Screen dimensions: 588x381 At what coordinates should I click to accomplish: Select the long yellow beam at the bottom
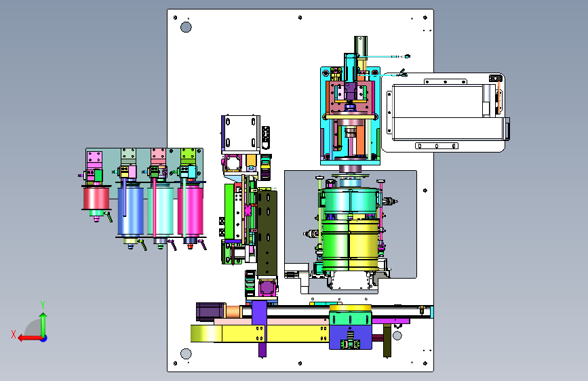click(x=259, y=334)
